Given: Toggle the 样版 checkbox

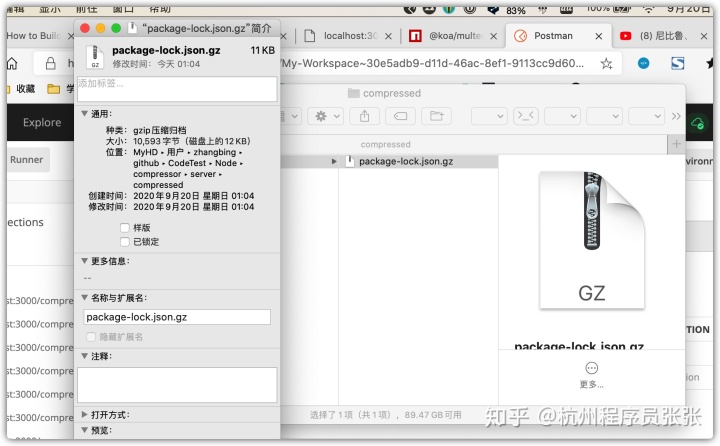Looking at the screenshot, I should (x=124, y=228).
